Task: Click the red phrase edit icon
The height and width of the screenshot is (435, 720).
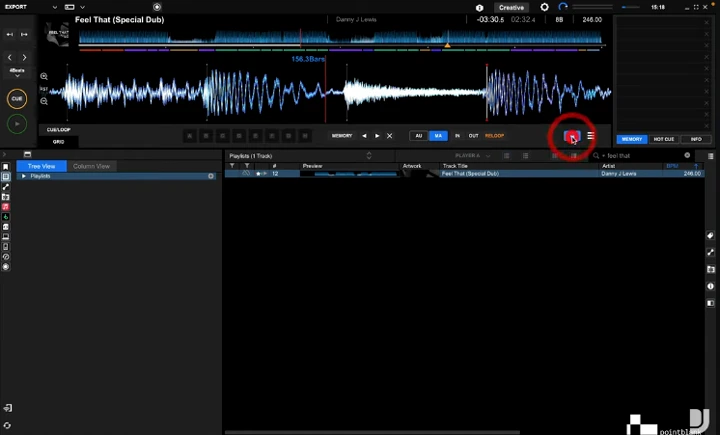Action: coord(571,136)
